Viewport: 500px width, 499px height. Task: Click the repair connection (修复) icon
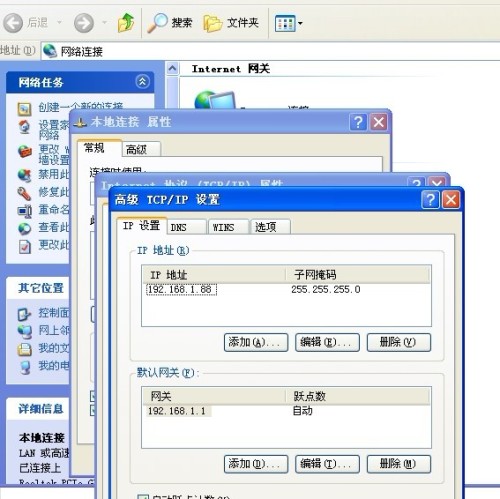click(24, 193)
